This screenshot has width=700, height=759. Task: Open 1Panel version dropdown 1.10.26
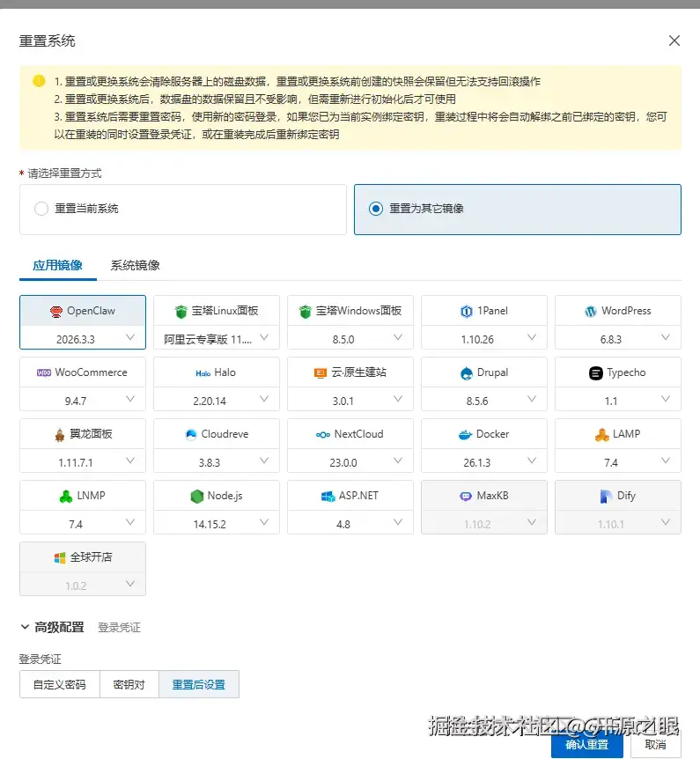tap(484, 338)
